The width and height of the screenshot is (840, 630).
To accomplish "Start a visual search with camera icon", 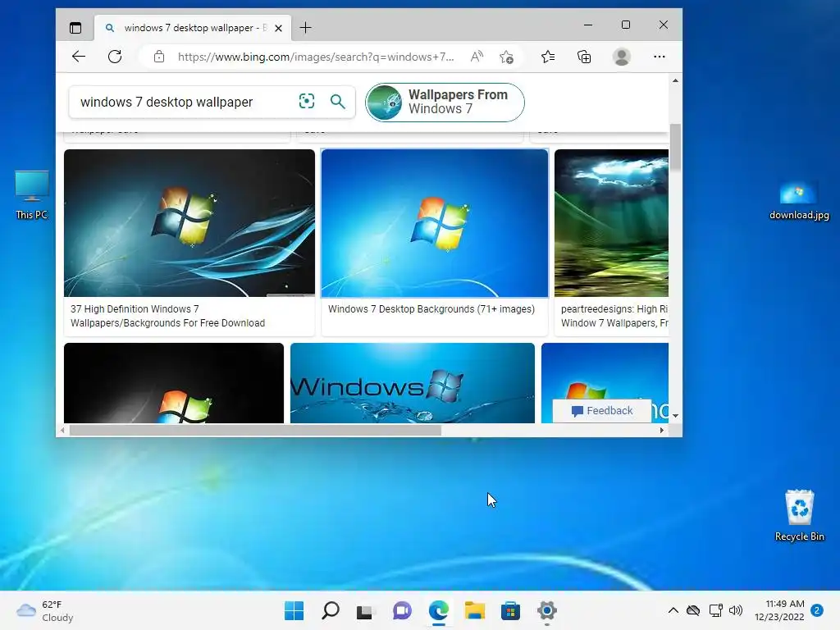I will point(307,101).
